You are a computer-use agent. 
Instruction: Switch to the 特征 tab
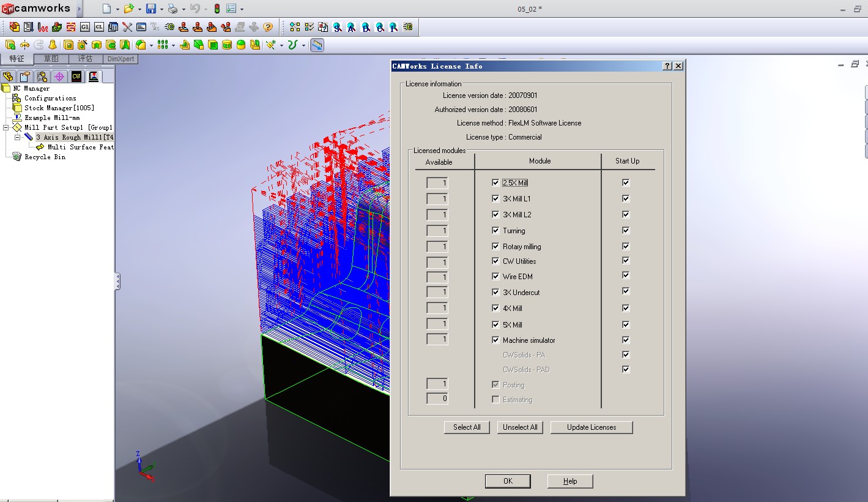[17, 59]
